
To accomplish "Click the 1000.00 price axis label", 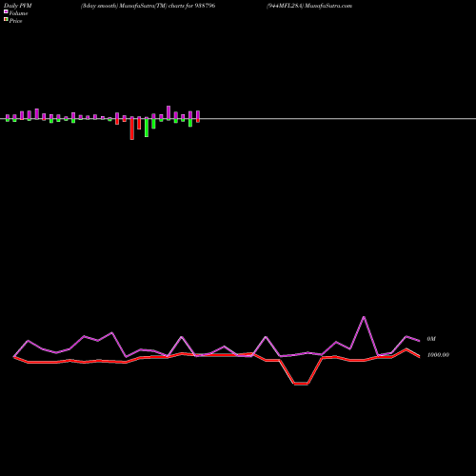I will point(438,355).
